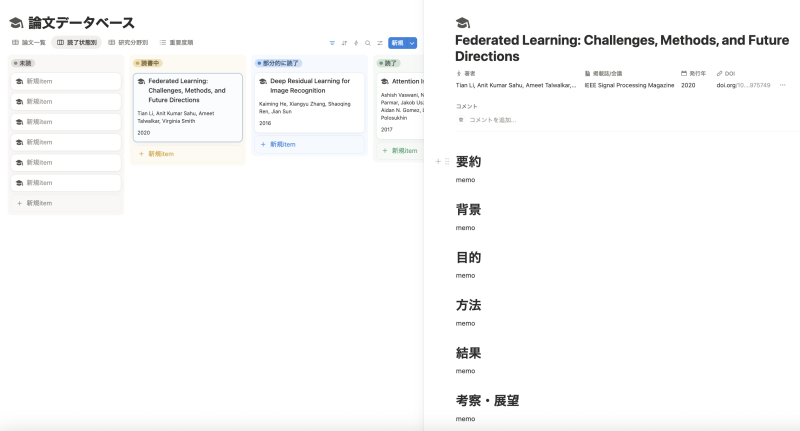Click the sort arrows icon
This screenshot has height=431, width=800.
tap(344, 43)
